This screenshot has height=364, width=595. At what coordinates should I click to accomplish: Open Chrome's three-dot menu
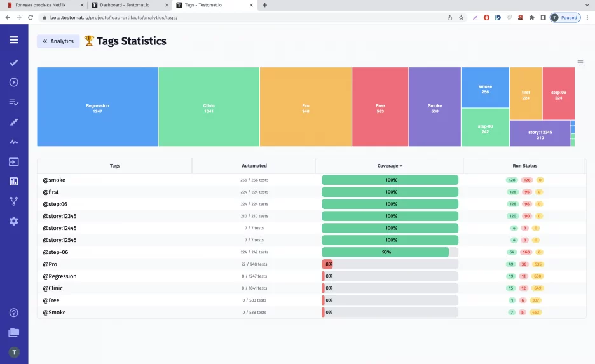(587, 18)
